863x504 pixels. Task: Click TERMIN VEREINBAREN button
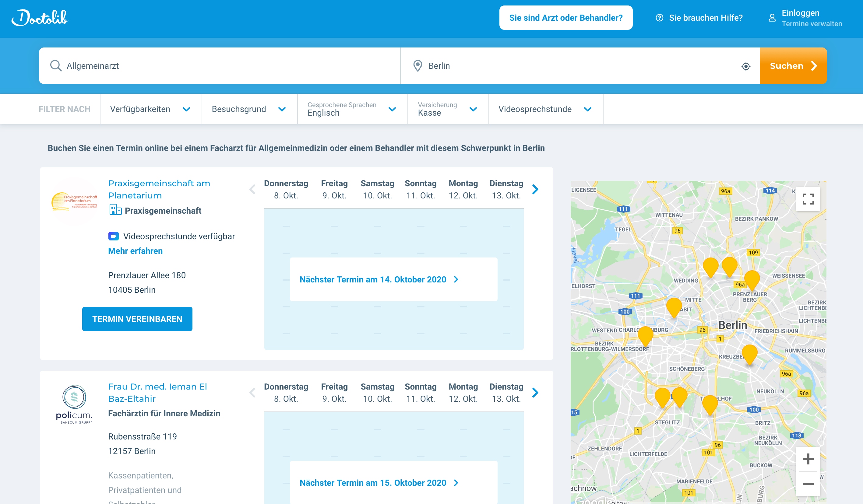pos(137,319)
